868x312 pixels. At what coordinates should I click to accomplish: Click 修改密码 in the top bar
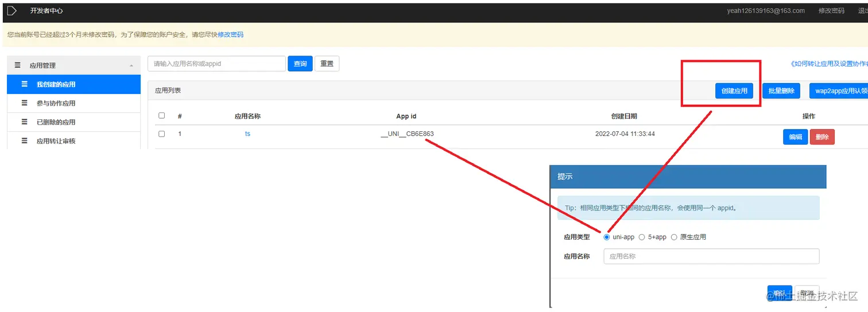831,10
